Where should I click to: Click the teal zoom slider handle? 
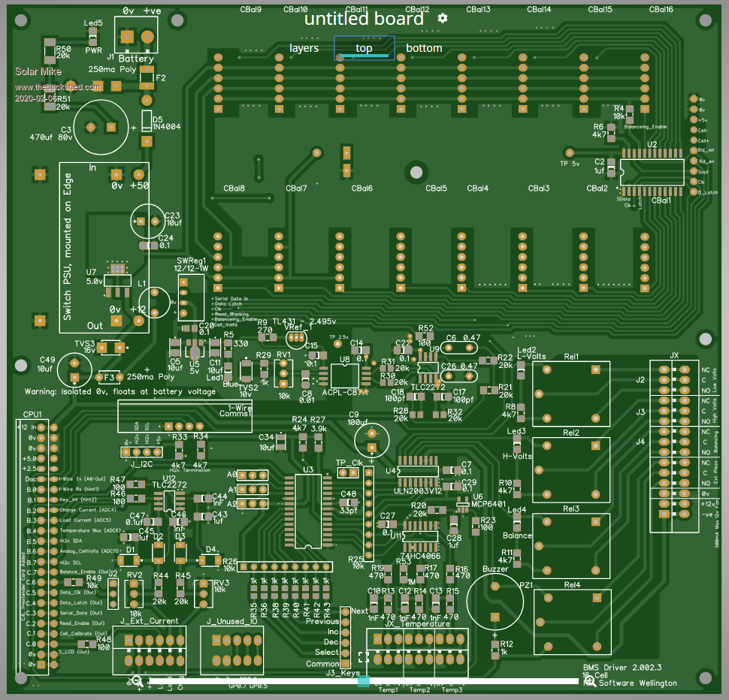tap(364, 681)
